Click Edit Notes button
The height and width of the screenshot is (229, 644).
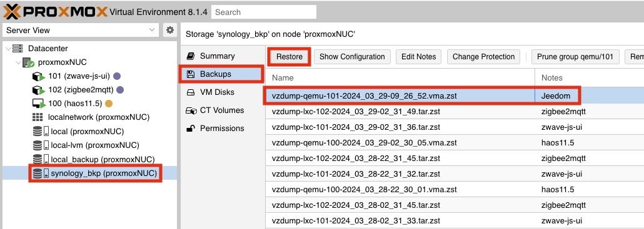(x=418, y=57)
